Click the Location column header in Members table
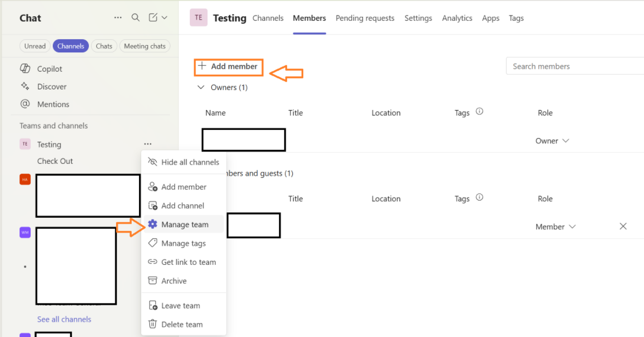Screen dimensions: 644x337 (x=386, y=199)
